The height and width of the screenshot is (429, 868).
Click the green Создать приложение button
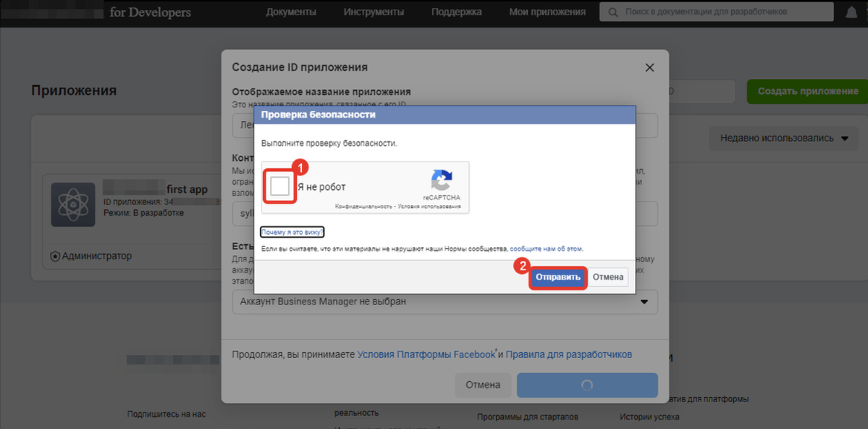point(807,91)
